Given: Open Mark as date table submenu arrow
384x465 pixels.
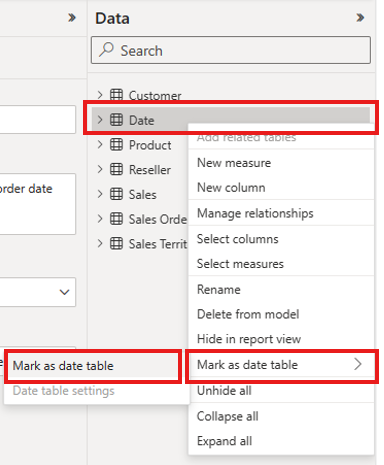Looking at the screenshot, I should click(358, 364).
